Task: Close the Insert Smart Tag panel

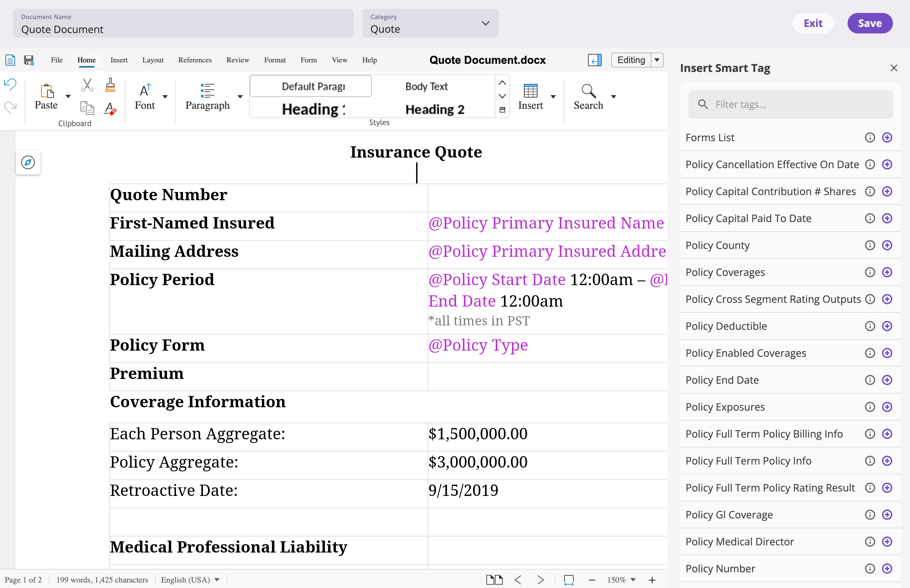Action: coord(894,68)
